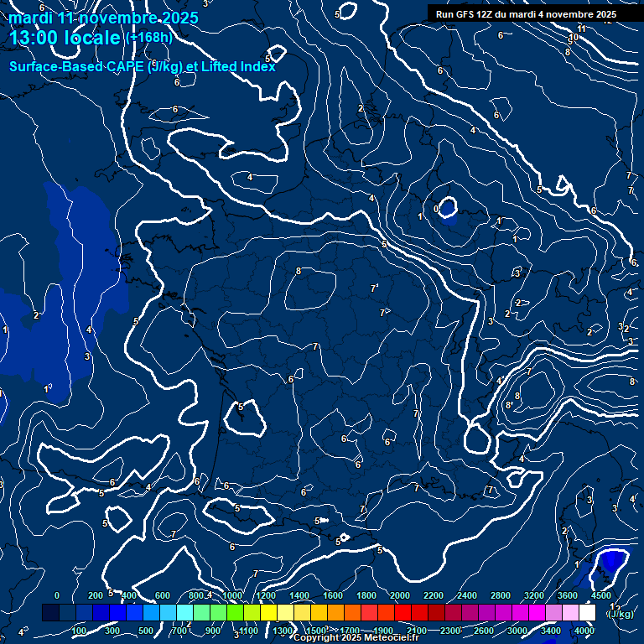Viewport: 644px width, 644px height.
Task: Select the pure yellow legend swatch
Action: pyautogui.click(x=268, y=612)
